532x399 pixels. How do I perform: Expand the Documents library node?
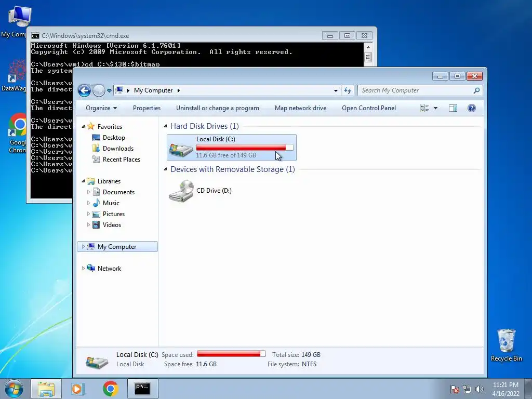click(x=88, y=192)
